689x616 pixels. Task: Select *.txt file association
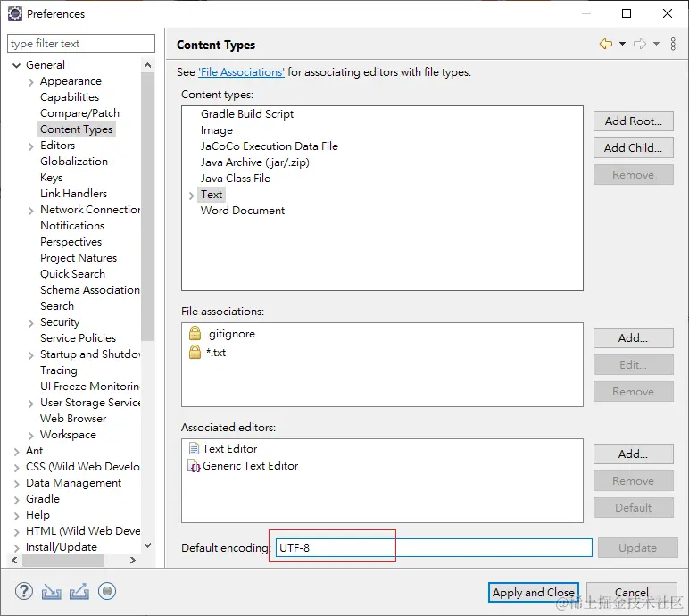[x=216, y=352]
